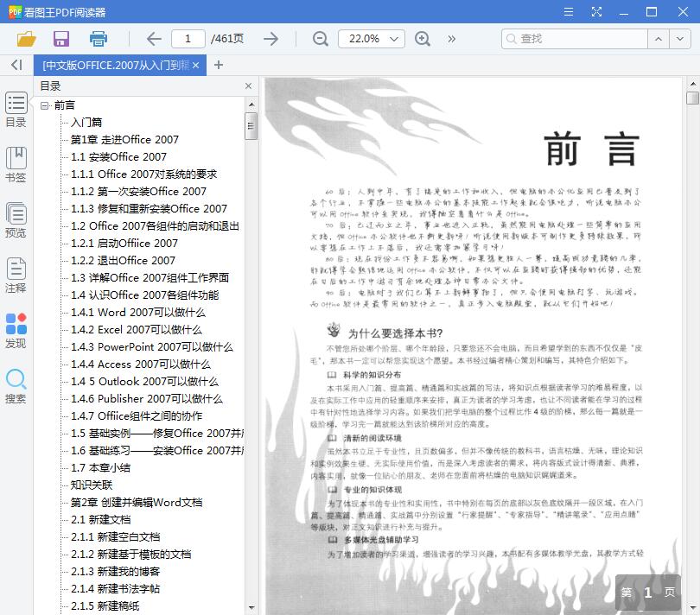Jump to 1.1.2 第一次安装Office 2007

click(x=138, y=192)
